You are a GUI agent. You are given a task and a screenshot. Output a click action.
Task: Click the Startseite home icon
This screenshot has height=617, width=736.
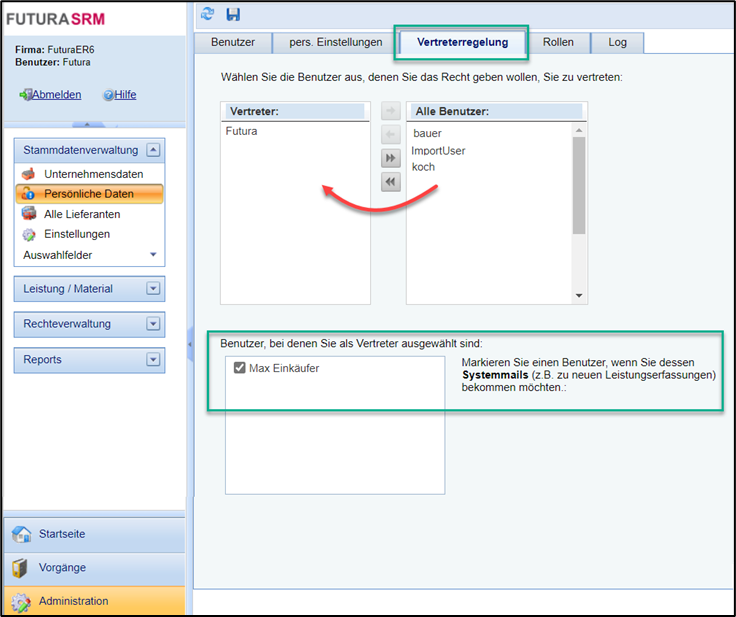(21, 534)
